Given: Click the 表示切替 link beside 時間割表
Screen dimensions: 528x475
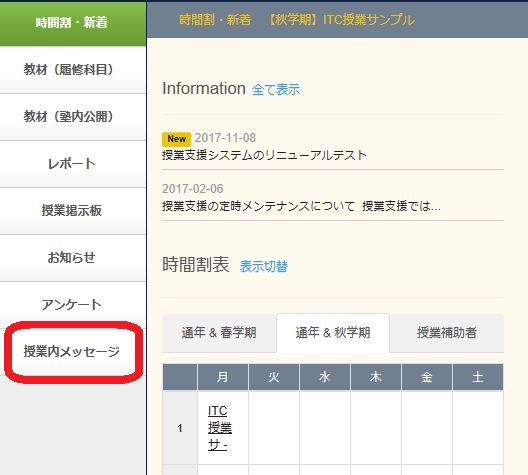Looking at the screenshot, I should 264,266.
